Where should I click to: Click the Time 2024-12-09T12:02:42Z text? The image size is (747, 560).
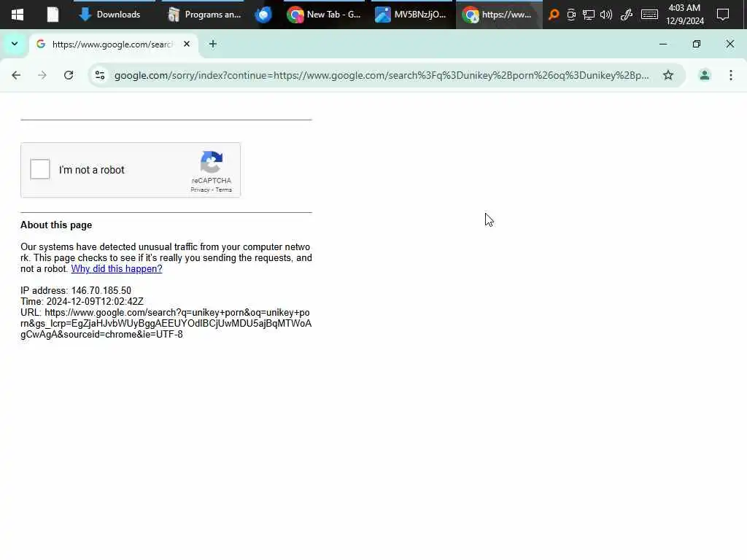(x=82, y=301)
